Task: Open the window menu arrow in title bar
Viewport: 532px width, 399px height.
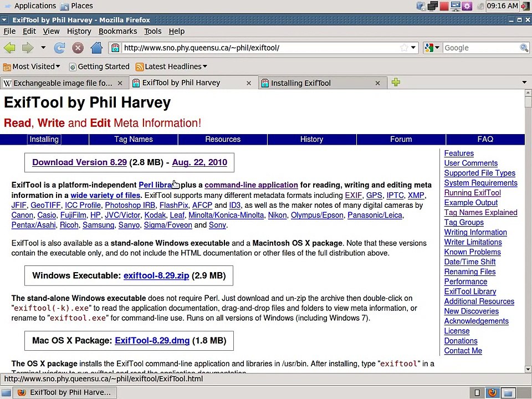Action: click(x=4, y=20)
